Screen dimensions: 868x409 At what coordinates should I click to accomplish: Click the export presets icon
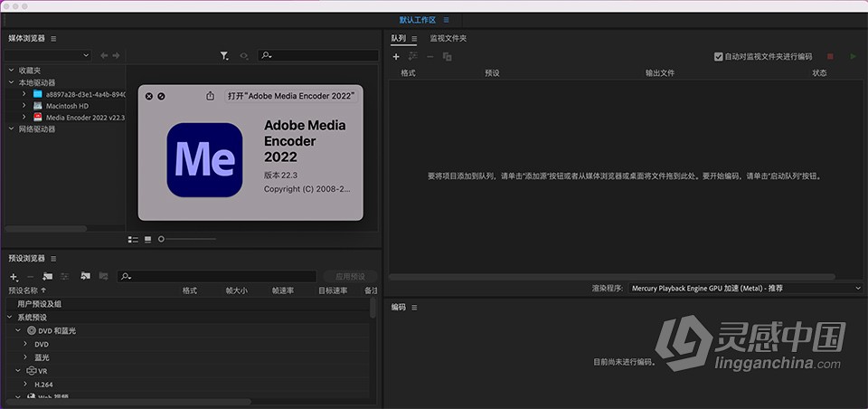click(103, 276)
